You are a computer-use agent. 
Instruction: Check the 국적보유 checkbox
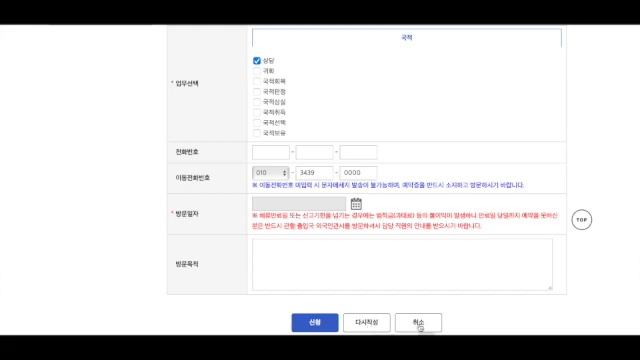pos(257,133)
